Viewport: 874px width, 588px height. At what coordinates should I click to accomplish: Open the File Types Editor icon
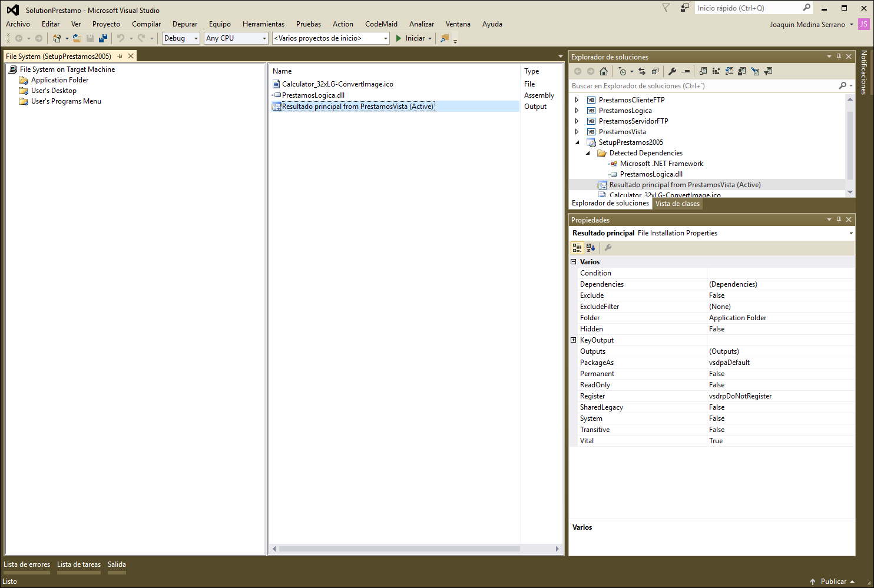[729, 71]
